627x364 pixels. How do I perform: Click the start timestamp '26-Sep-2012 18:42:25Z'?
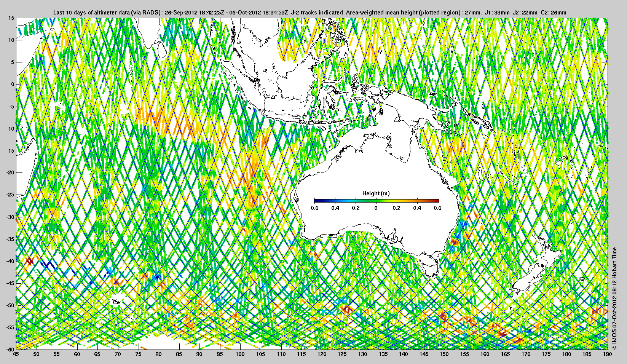(194, 13)
